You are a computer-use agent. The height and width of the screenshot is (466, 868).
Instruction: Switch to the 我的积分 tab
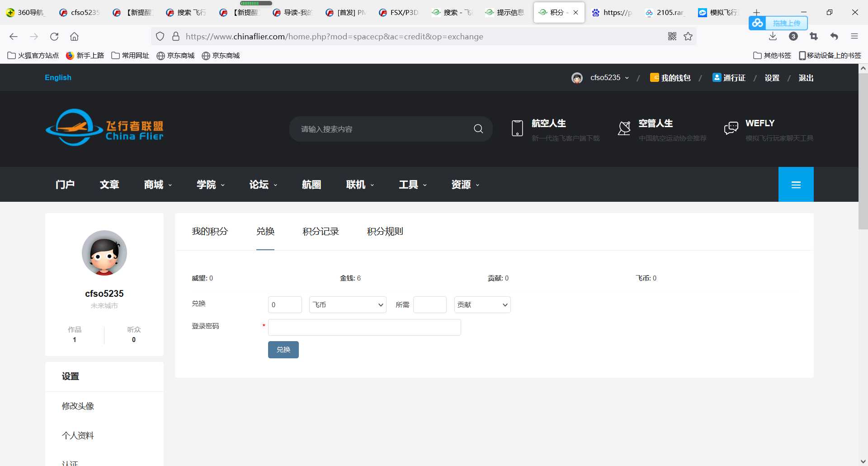pos(209,231)
